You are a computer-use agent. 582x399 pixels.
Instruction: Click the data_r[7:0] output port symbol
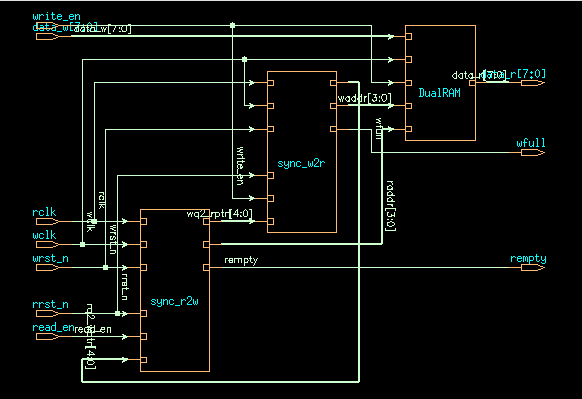pyautogui.click(x=533, y=83)
